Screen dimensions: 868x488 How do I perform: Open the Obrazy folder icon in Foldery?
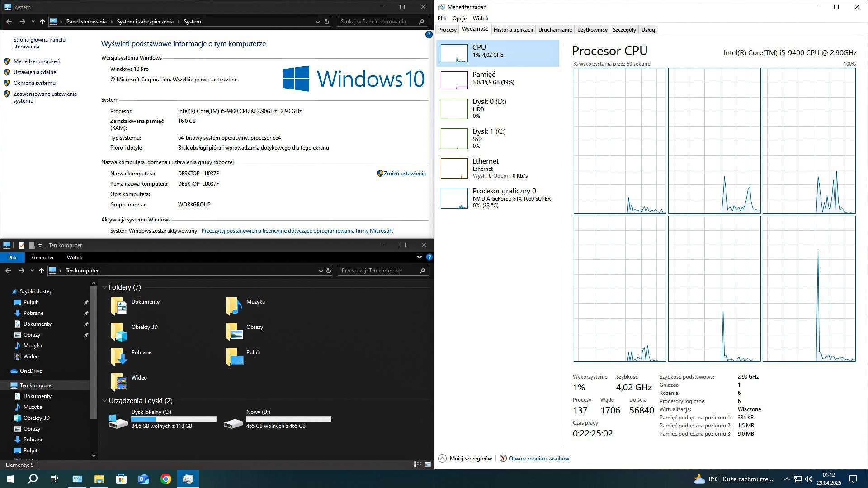234,331
